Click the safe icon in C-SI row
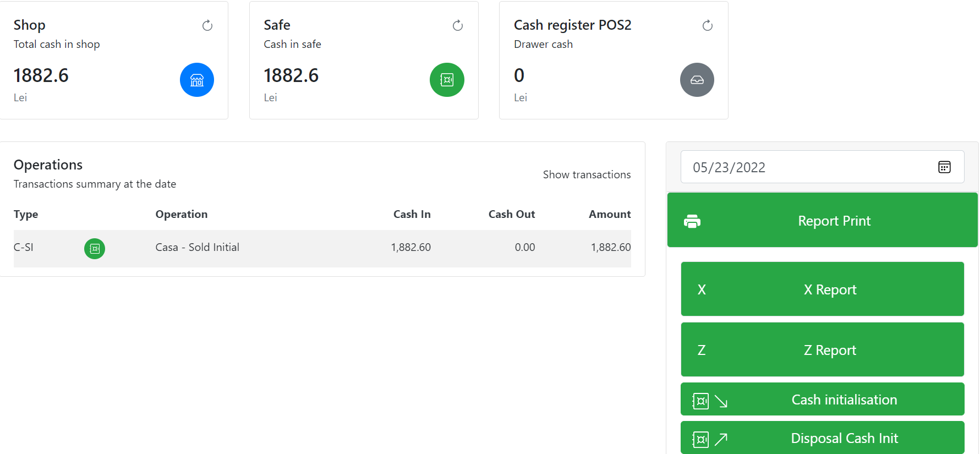The height and width of the screenshot is (454, 980). 95,248
